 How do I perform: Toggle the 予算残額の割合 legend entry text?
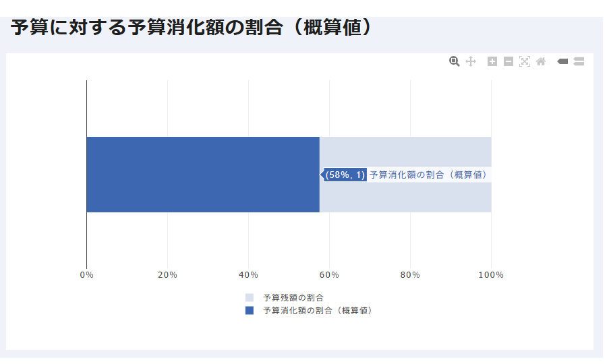293,297
